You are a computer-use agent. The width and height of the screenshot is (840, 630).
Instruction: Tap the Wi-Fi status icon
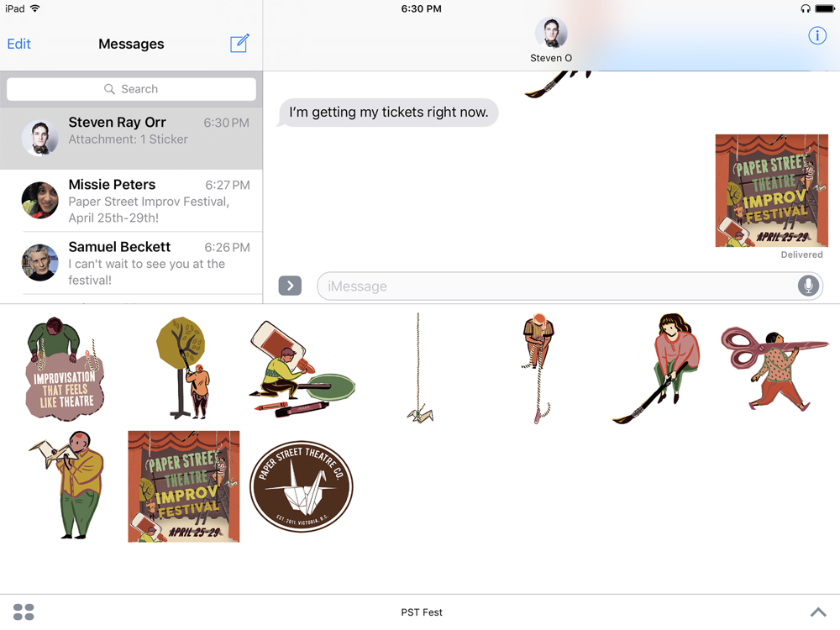[x=35, y=8]
